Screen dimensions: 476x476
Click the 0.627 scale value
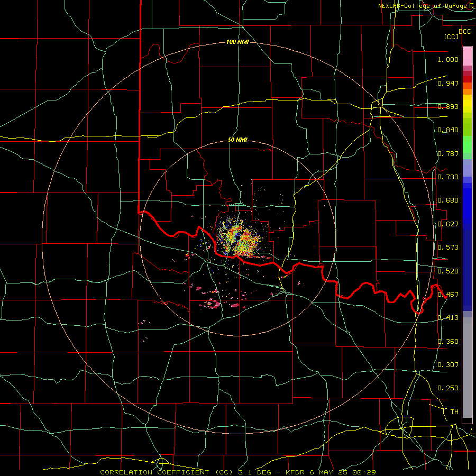pos(448,224)
